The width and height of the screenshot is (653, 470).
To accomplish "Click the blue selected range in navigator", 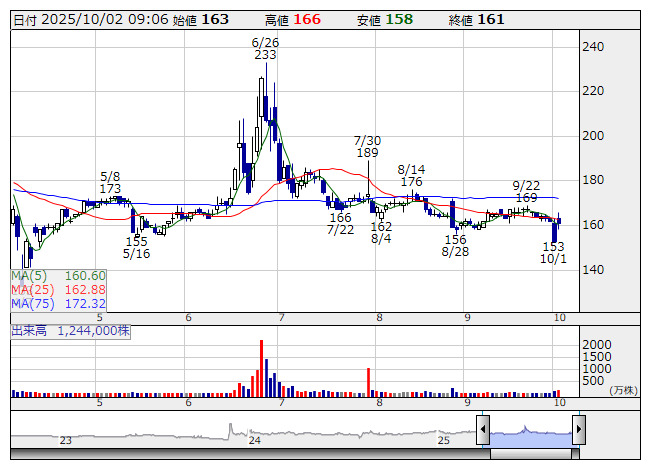I will tap(530, 430).
